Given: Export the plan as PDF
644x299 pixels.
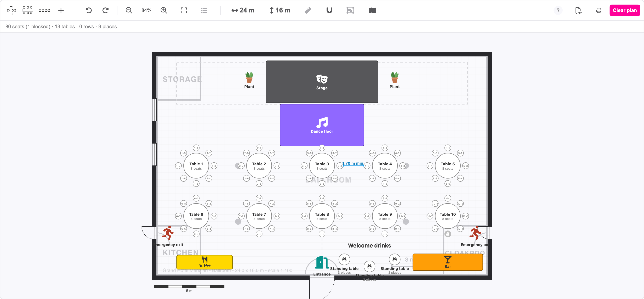Looking at the screenshot, I should point(578,10).
